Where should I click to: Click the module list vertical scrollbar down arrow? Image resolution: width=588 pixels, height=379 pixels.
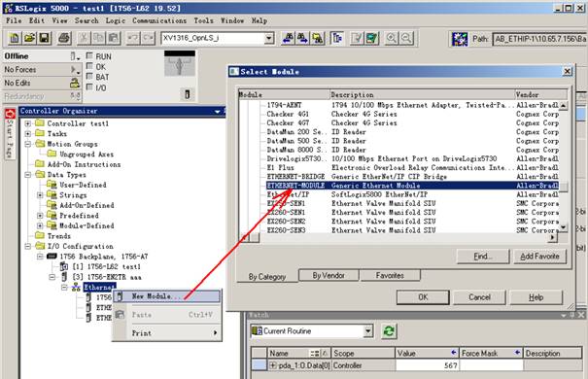(x=564, y=227)
